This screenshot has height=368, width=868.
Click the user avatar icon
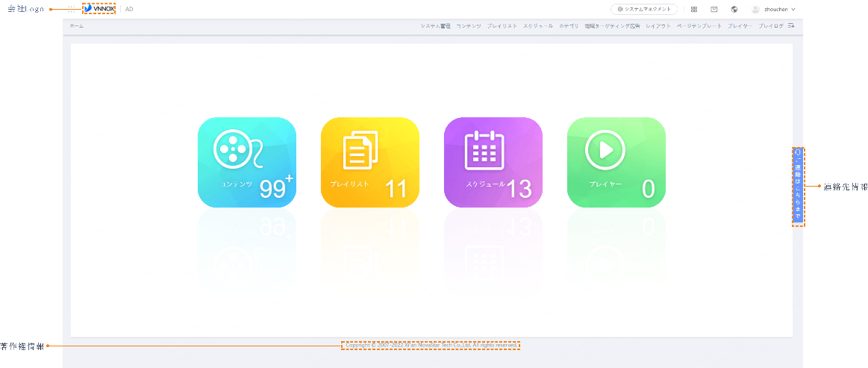coord(755,10)
